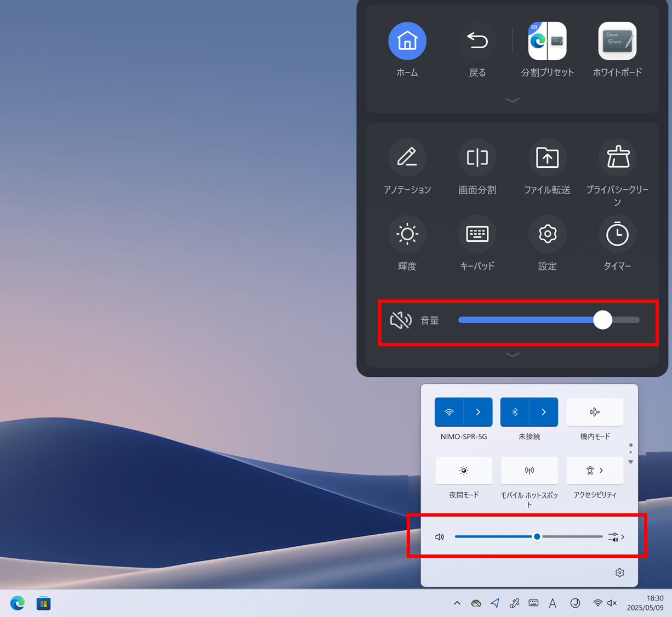Toggle Mobile hotspot (モバイル ホットスポット) tile

click(x=529, y=471)
